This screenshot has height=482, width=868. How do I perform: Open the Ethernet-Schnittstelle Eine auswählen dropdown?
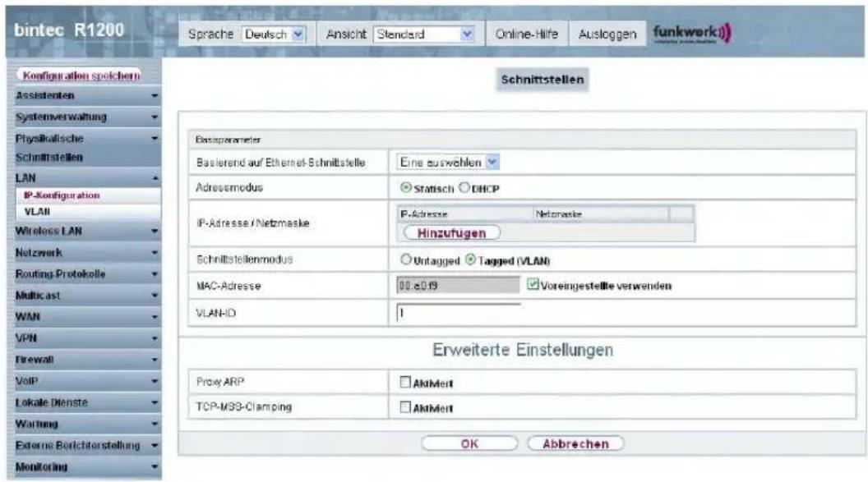click(x=448, y=162)
